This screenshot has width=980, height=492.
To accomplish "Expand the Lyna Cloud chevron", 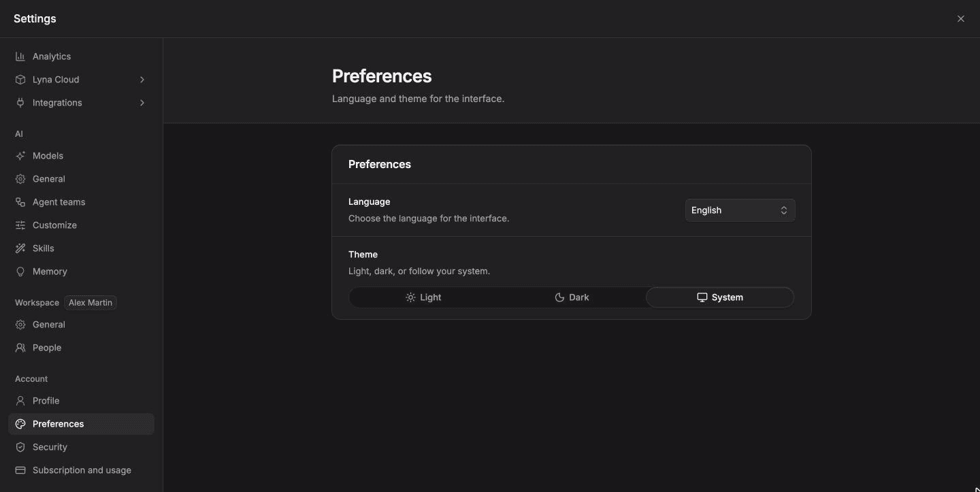I will pos(142,80).
